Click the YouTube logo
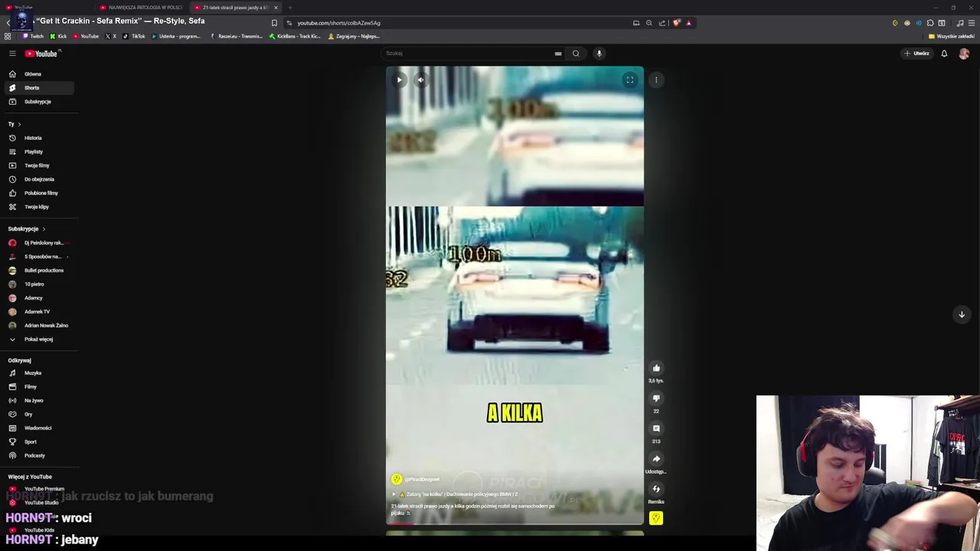Viewport: 980px width, 551px height. [x=42, y=54]
